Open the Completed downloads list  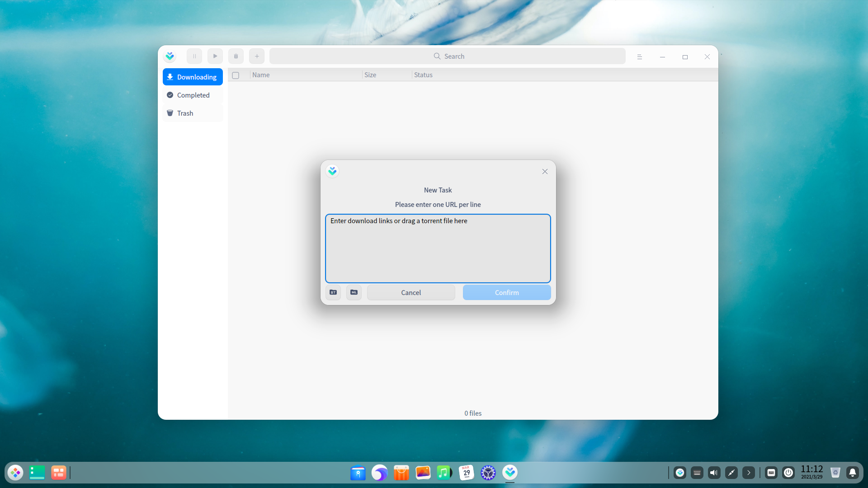click(193, 95)
